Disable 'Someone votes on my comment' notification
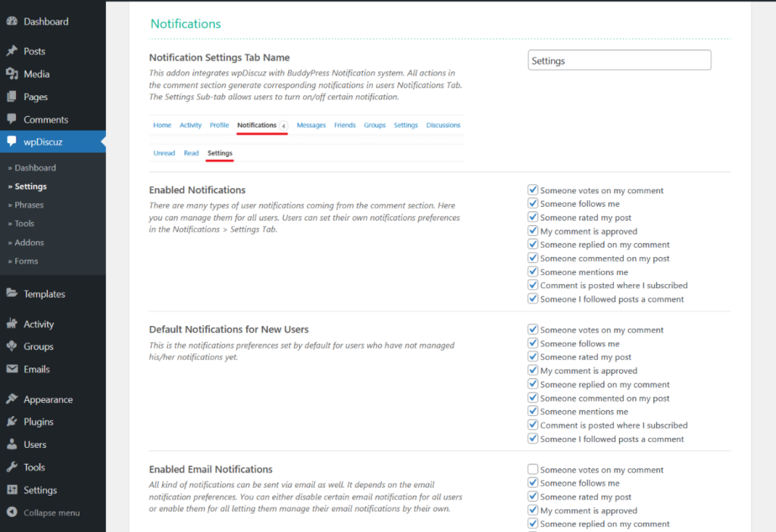The width and height of the screenshot is (776, 532). pyautogui.click(x=532, y=189)
